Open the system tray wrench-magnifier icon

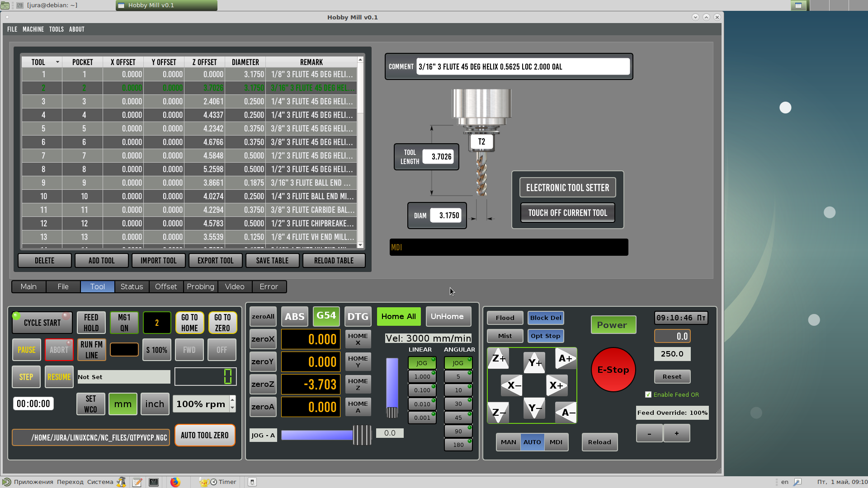797,482
